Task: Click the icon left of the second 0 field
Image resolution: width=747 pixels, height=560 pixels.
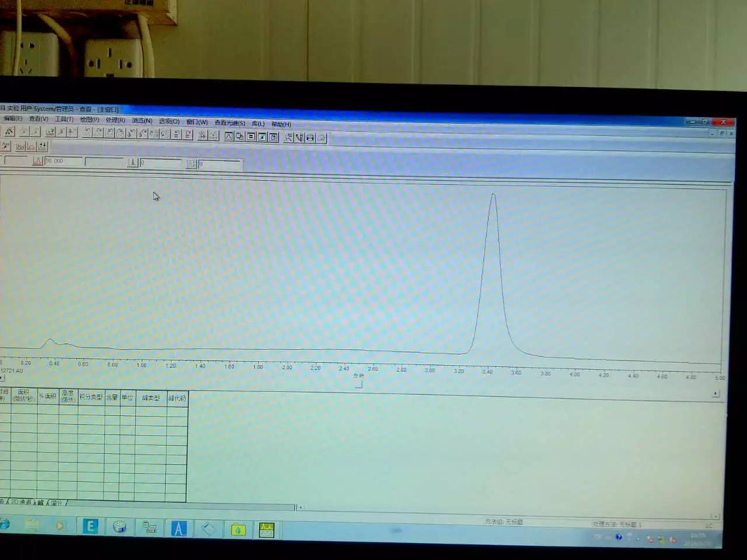Action: click(191, 164)
